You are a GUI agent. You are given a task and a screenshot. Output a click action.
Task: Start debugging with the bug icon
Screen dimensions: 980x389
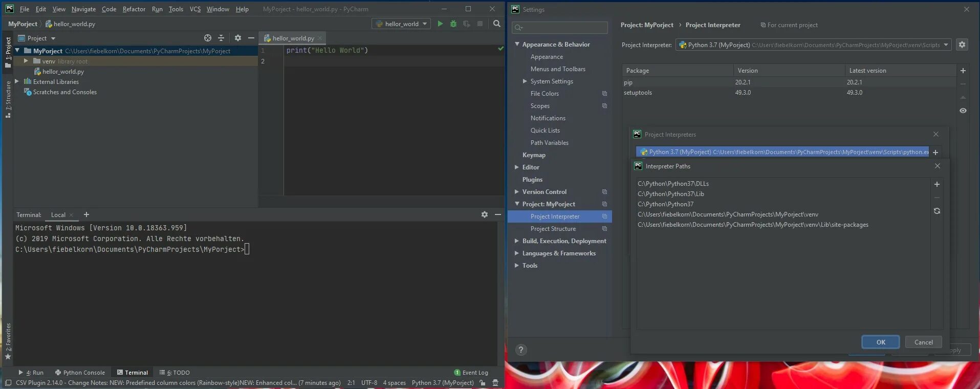(453, 24)
